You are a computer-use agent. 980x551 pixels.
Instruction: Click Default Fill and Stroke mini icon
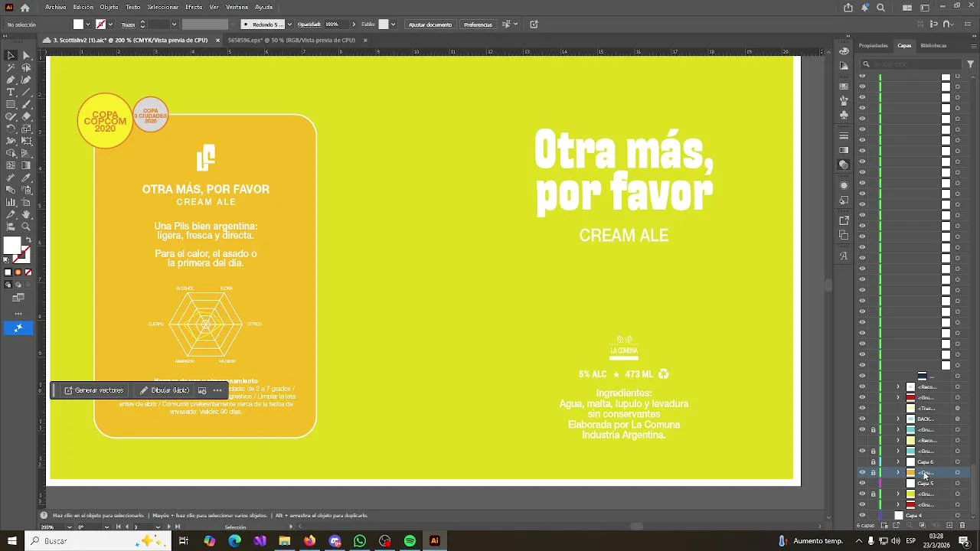[x=6, y=260]
